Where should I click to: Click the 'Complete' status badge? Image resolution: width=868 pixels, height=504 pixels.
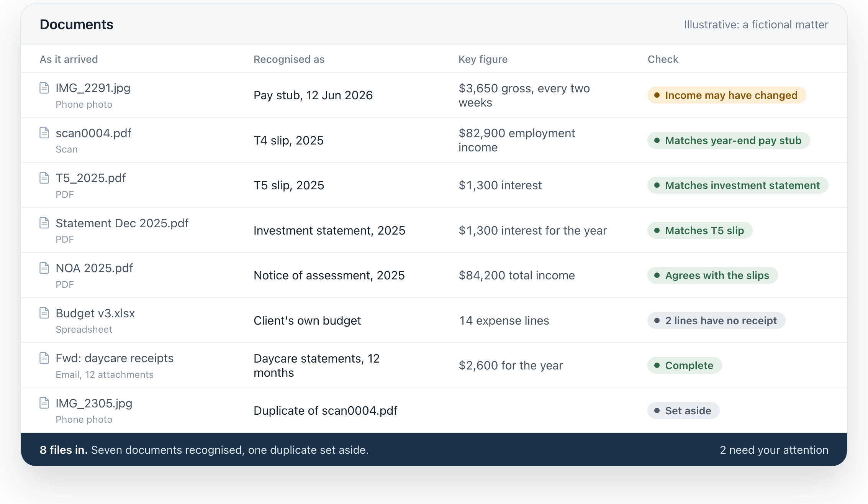685,365
